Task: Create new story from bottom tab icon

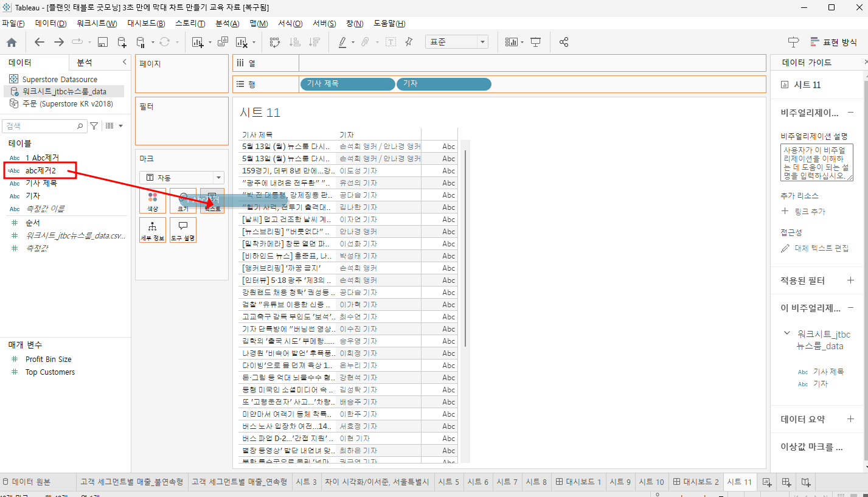Action: tap(806, 482)
